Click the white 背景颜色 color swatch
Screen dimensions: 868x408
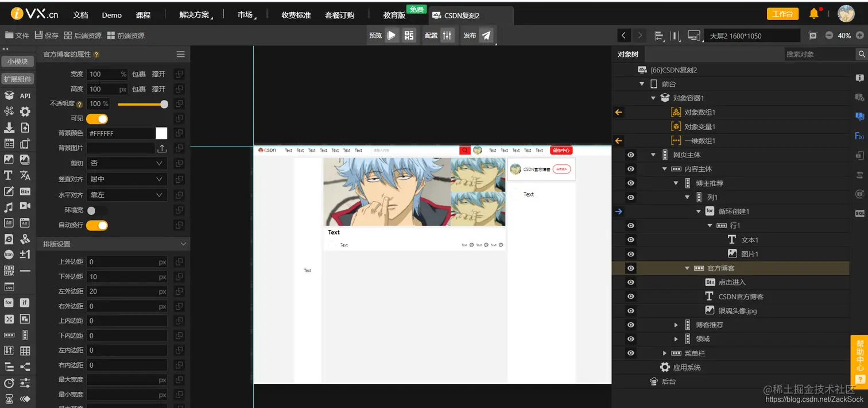pyautogui.click(x=161, y=133)
